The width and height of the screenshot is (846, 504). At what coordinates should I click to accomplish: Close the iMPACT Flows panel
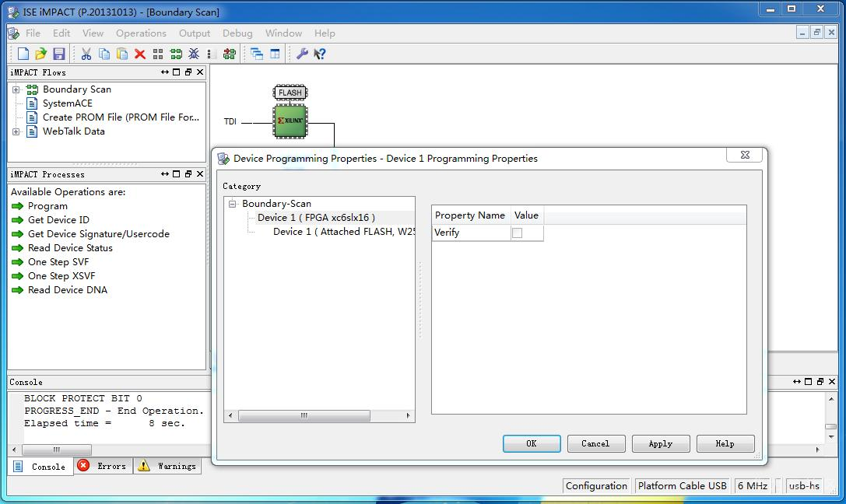click(x=200, y=72)
